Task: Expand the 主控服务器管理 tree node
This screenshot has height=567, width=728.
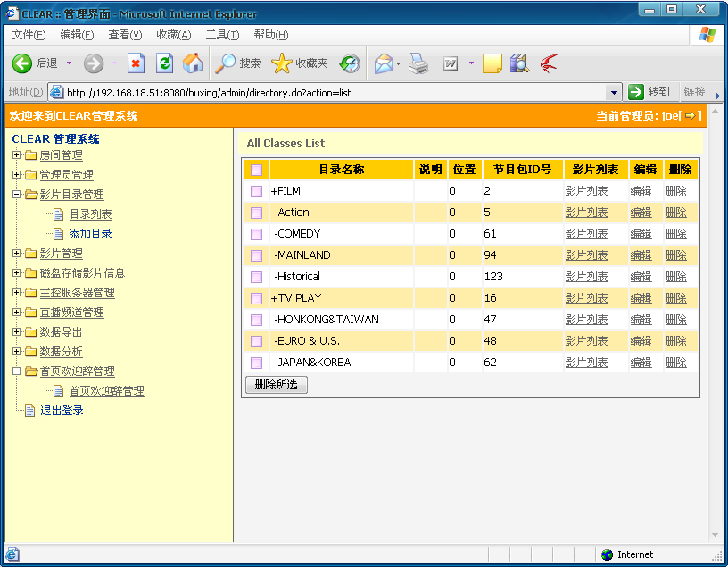Action: coord(16,292)
